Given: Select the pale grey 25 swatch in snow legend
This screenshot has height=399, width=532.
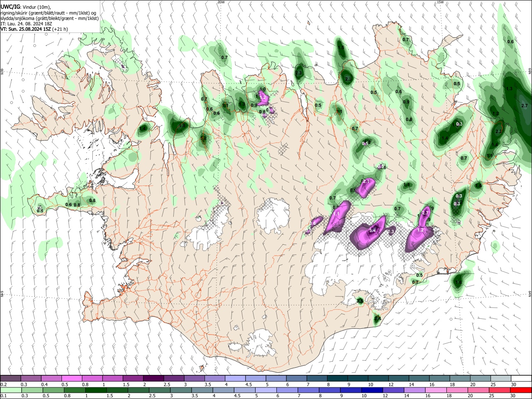Looking at the screenshot, I should point(501,378).
